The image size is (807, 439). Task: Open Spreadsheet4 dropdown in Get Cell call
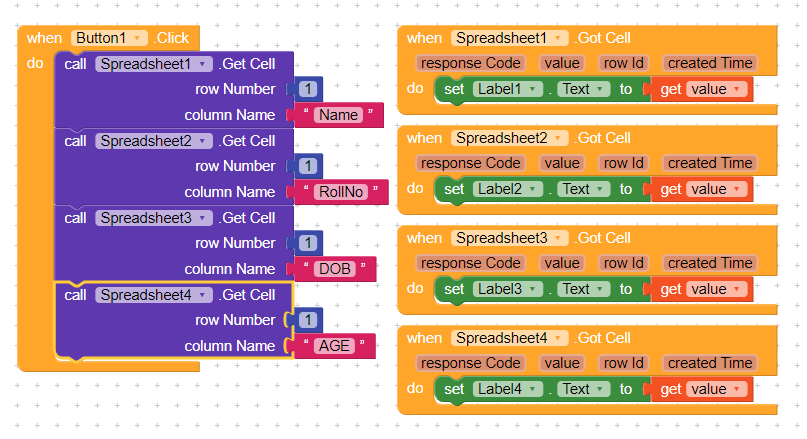(153, 295)
